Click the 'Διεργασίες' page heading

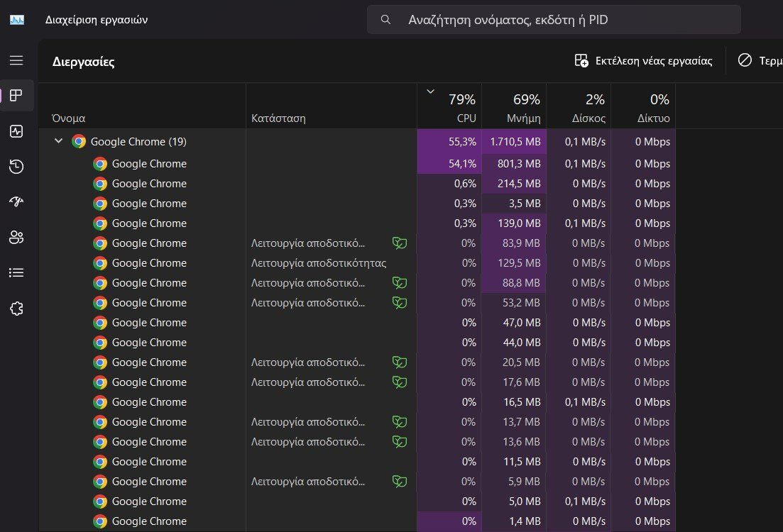[x=83, y=62]
